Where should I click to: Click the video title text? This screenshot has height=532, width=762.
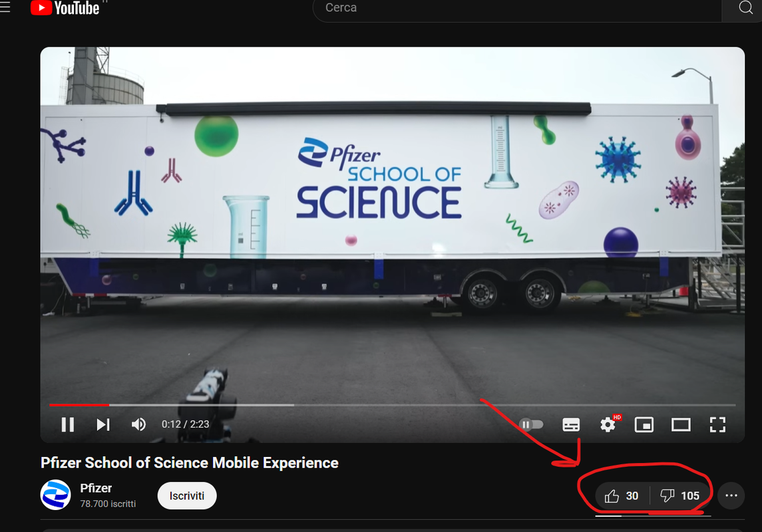[x=190, y=463]
